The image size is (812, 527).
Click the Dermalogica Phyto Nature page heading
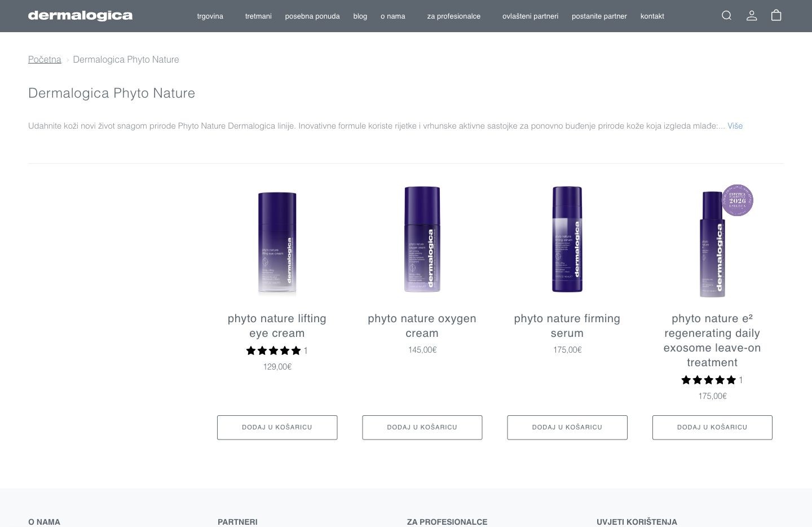point(112,93)
